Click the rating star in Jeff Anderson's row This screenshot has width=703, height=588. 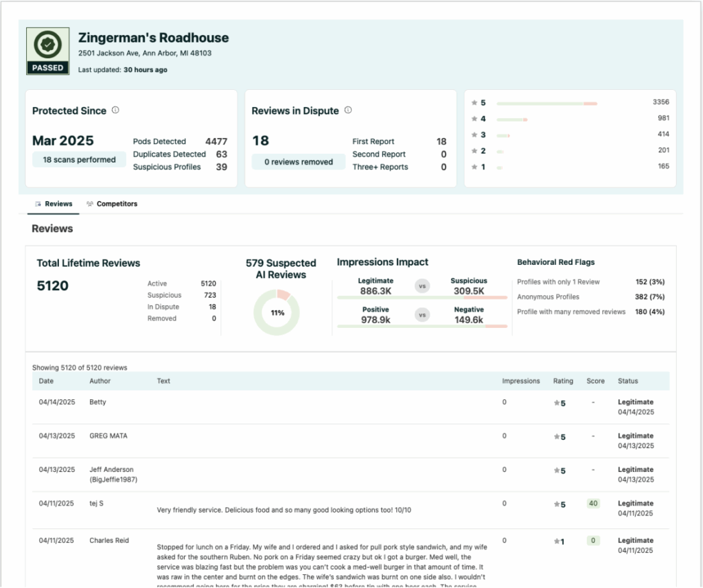(557, 471)
